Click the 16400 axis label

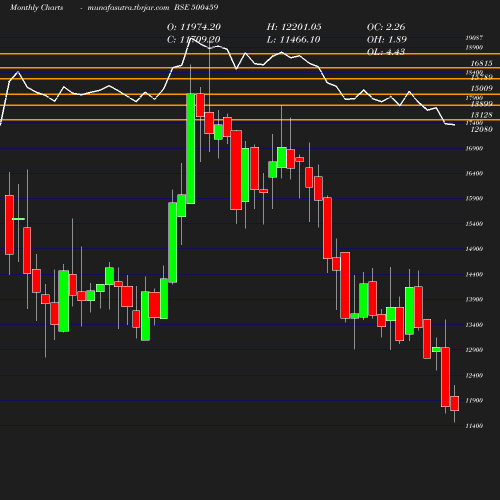point(474,173)
